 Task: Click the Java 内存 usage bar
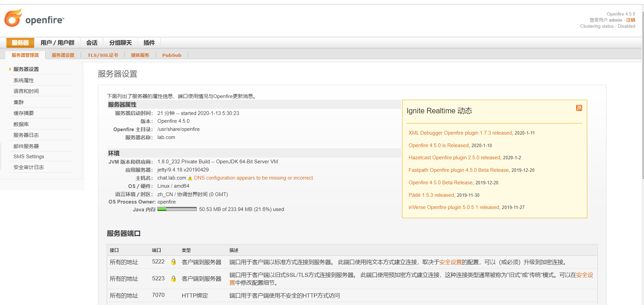[x=177, y=209]
